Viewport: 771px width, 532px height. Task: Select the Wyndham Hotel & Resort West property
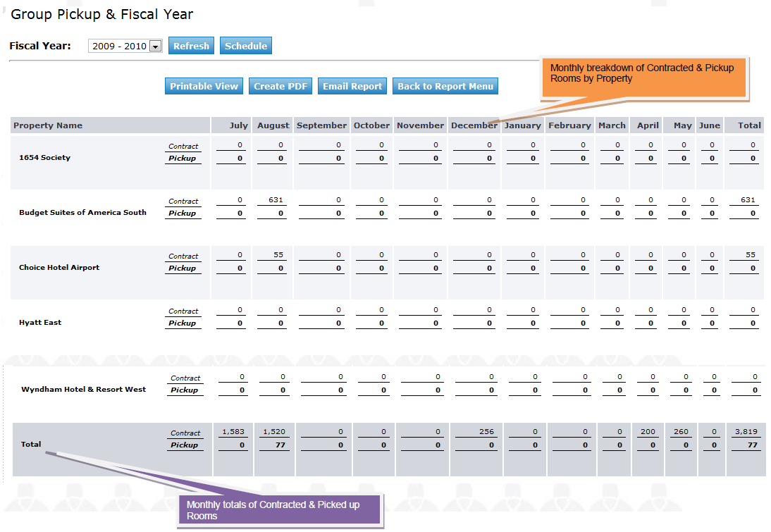[84, 389]
